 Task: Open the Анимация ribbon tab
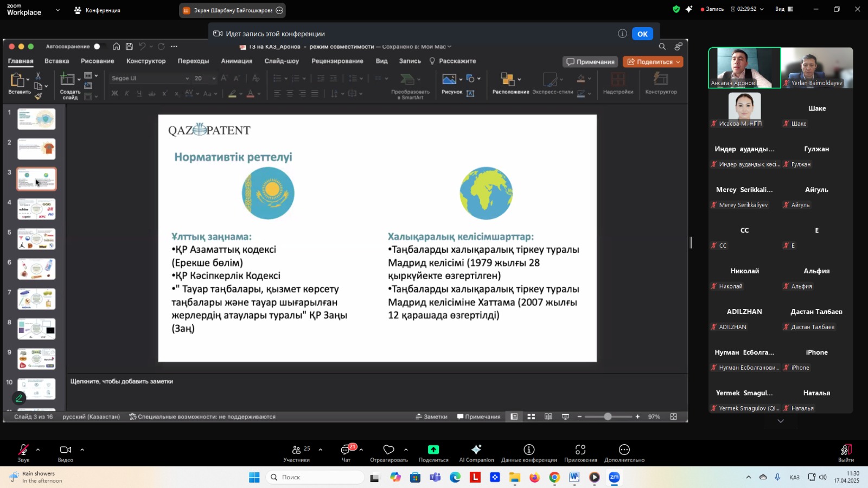237,61
